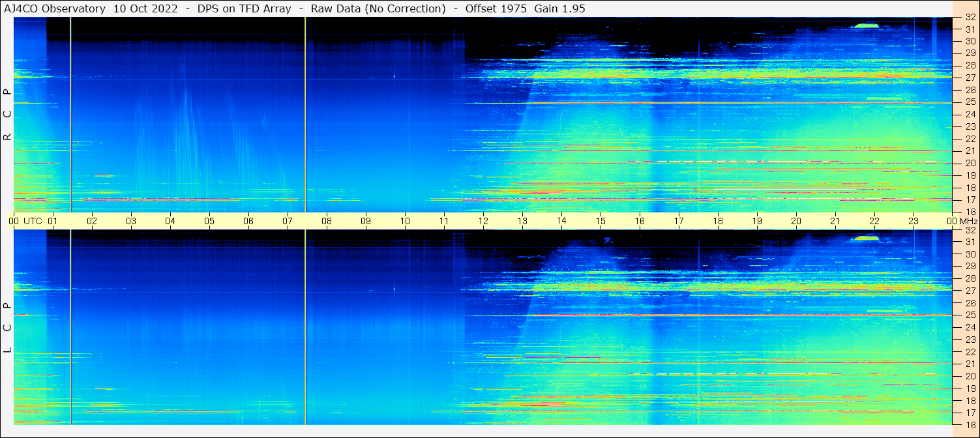
Task: Click the "Offset 1975" value
Action: tap(496, 8)
